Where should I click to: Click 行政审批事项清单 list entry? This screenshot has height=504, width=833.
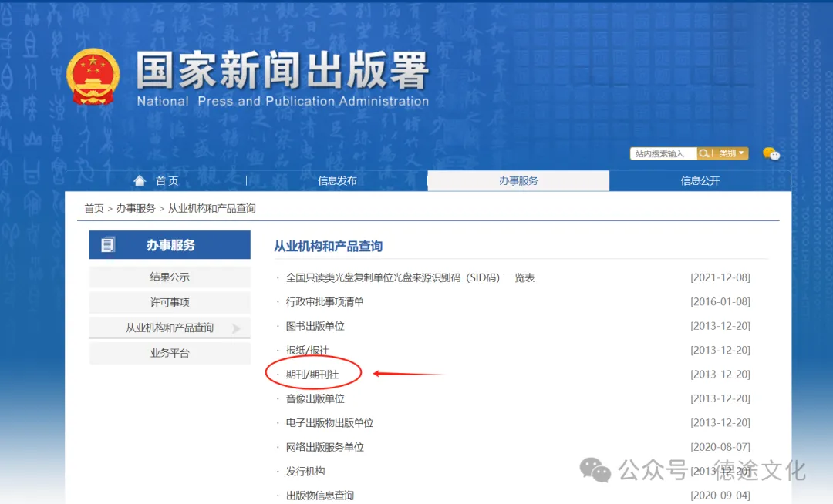pos(325,302)
